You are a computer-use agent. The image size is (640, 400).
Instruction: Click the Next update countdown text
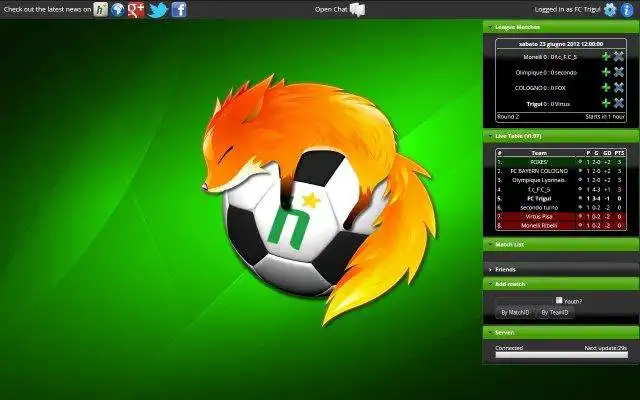tap(605, 348)
